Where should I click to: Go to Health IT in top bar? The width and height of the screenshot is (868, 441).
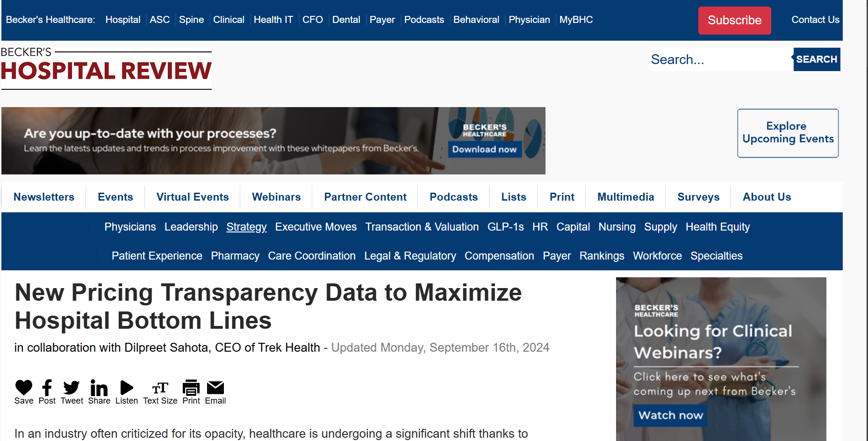tap(273, 20)
